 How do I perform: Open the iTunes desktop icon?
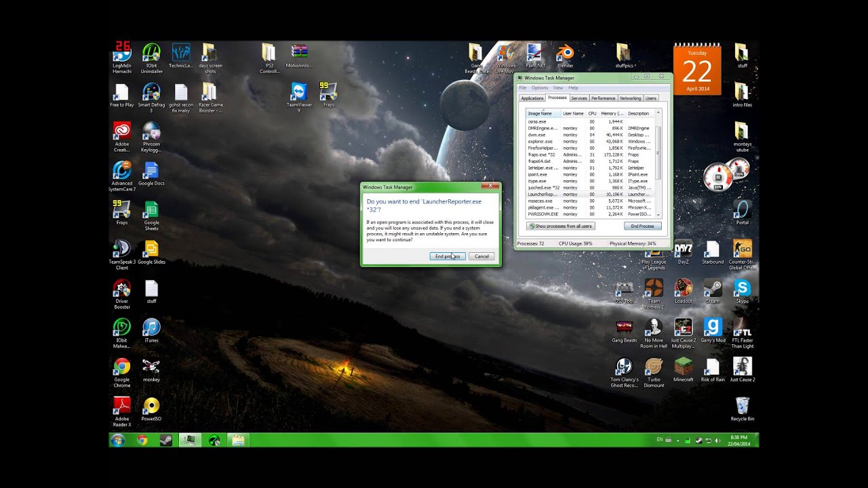151,331
